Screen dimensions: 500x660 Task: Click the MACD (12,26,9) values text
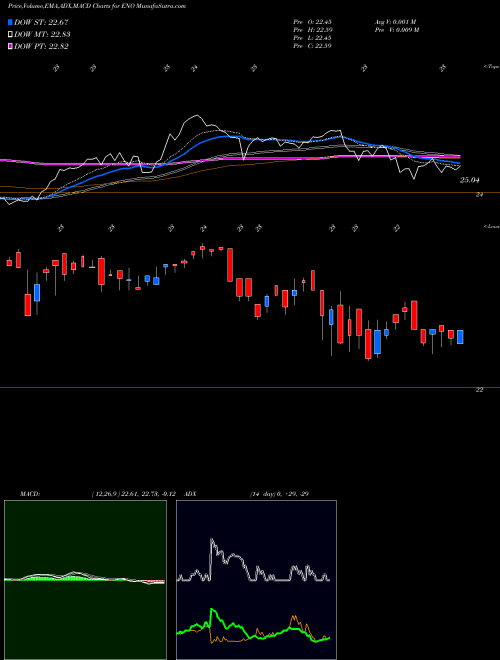(x=136, y=494)
